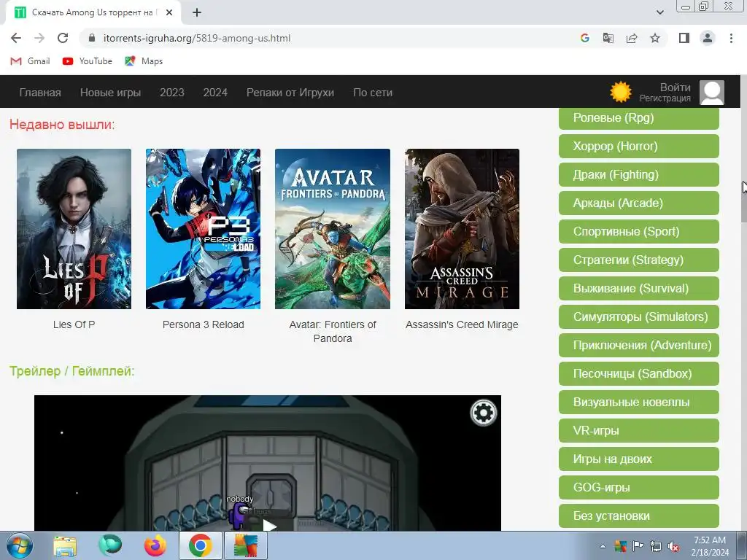Click the Lies Of P title link
This screenshot has height=560, width=747.
[74, 324]
